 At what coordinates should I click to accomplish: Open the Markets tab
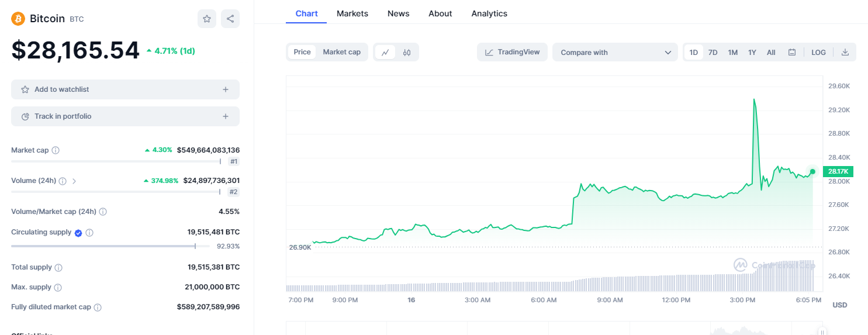point(352,13)
